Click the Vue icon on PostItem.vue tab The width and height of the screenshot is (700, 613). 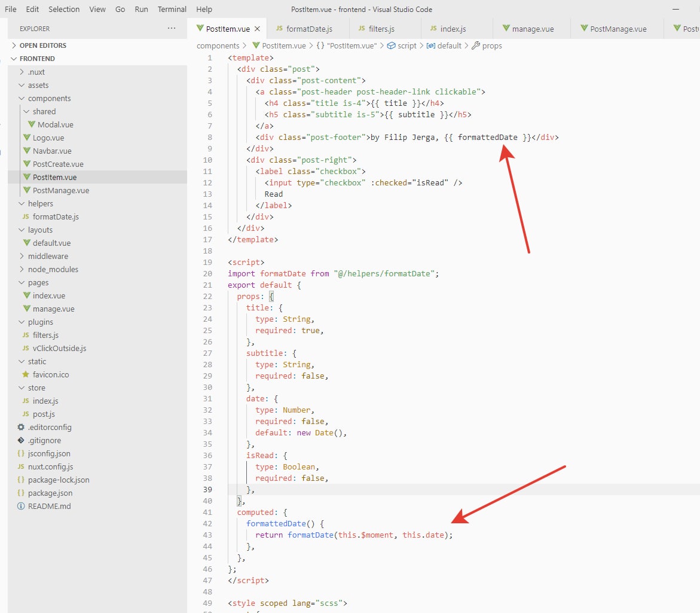pos(200,28)
